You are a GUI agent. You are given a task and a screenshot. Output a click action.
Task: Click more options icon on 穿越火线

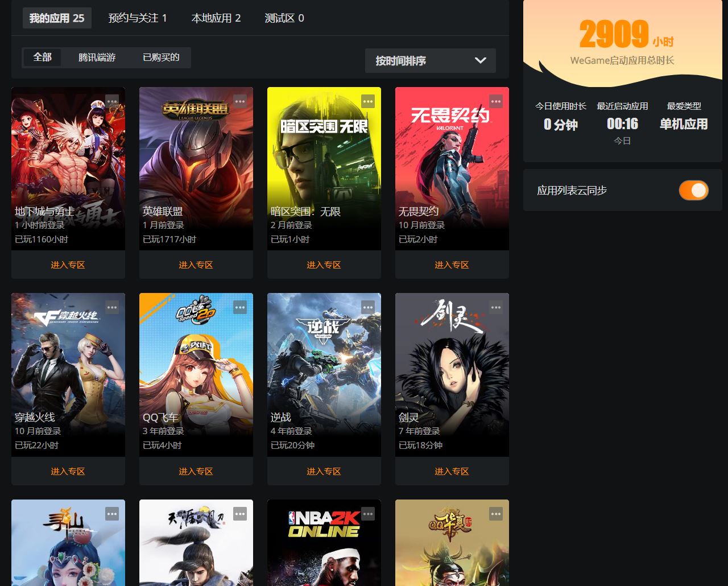[112, 307]
